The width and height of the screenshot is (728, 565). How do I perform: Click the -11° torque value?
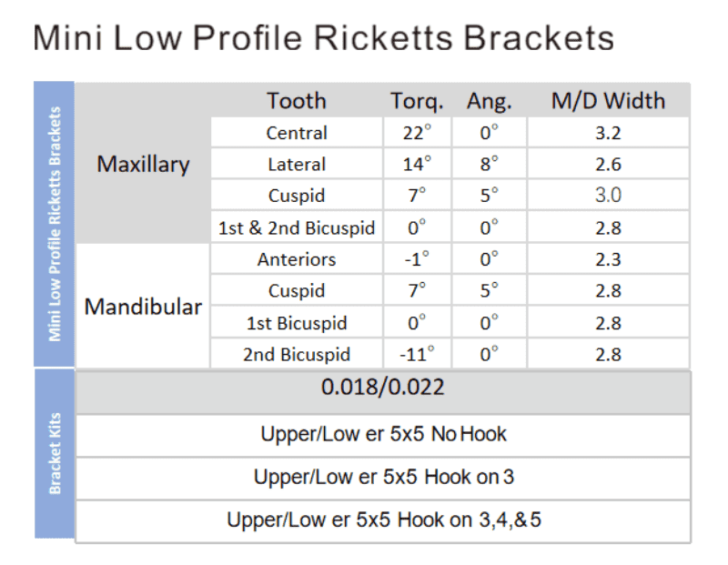point(417,354)
